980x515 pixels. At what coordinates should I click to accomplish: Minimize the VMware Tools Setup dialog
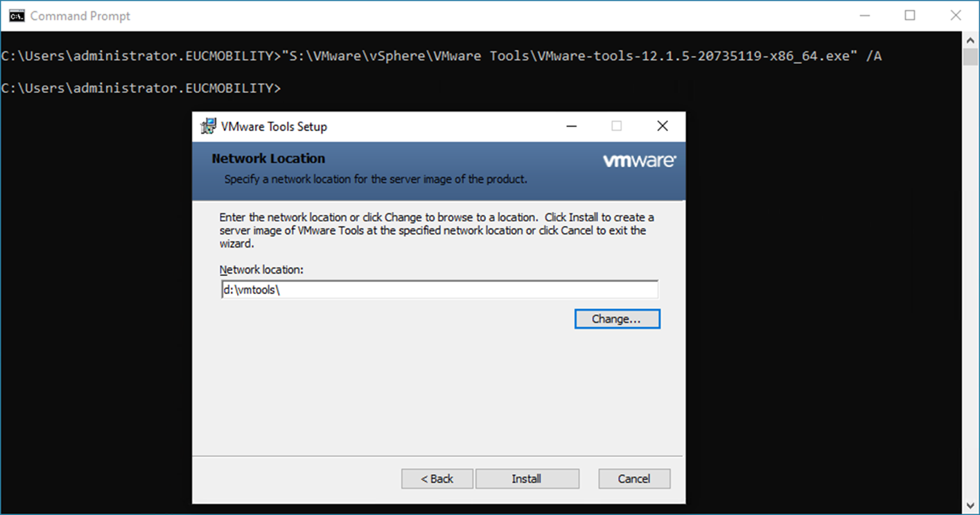572,126
